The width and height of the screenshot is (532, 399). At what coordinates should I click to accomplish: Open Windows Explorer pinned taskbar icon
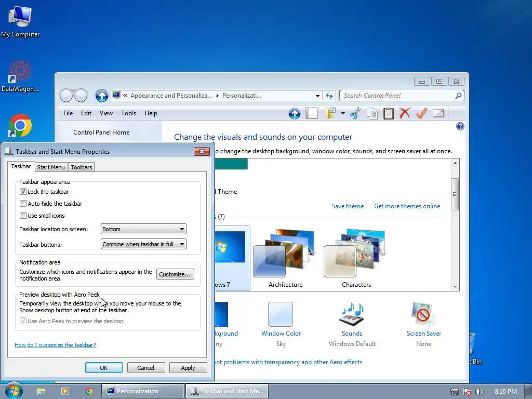pyautogui.click(x=41, y=391)
